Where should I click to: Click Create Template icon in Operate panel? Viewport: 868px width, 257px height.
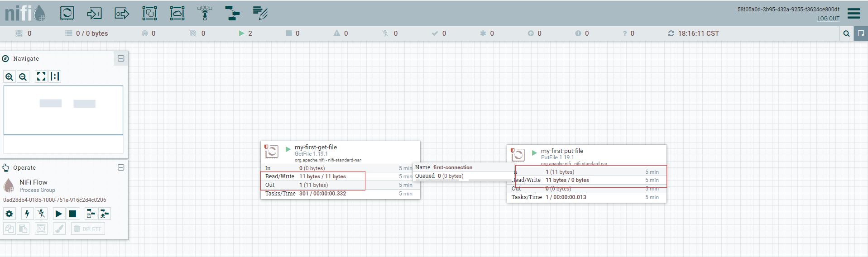point(91,214)
